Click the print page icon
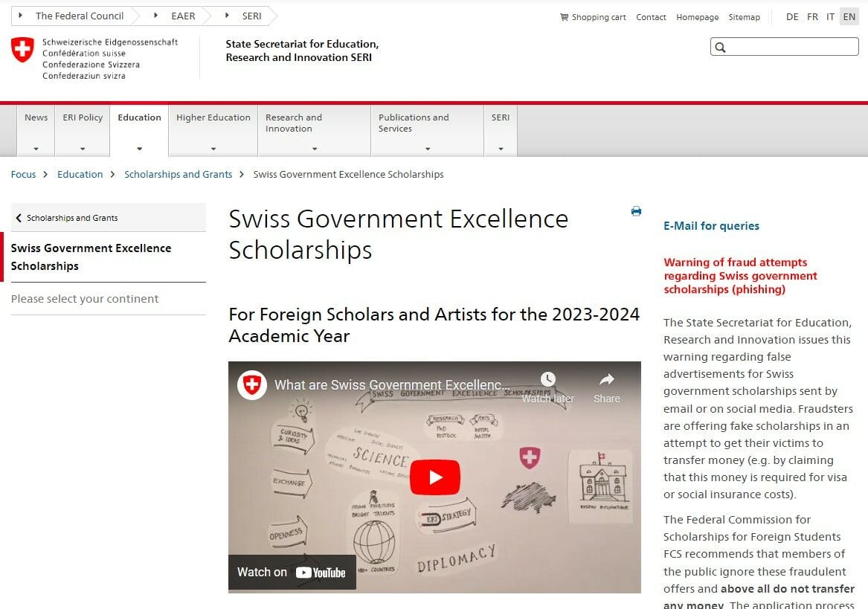 click(636, 211)
